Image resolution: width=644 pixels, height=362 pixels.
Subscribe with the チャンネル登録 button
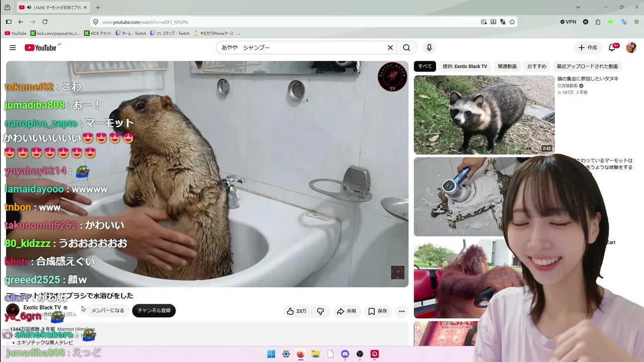tap(154, 310)
